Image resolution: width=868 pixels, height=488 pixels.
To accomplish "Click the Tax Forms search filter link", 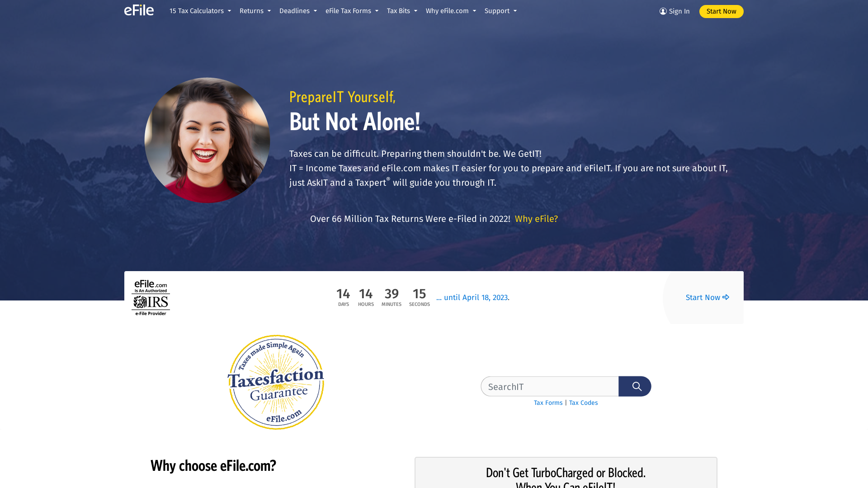I will 548,403.
